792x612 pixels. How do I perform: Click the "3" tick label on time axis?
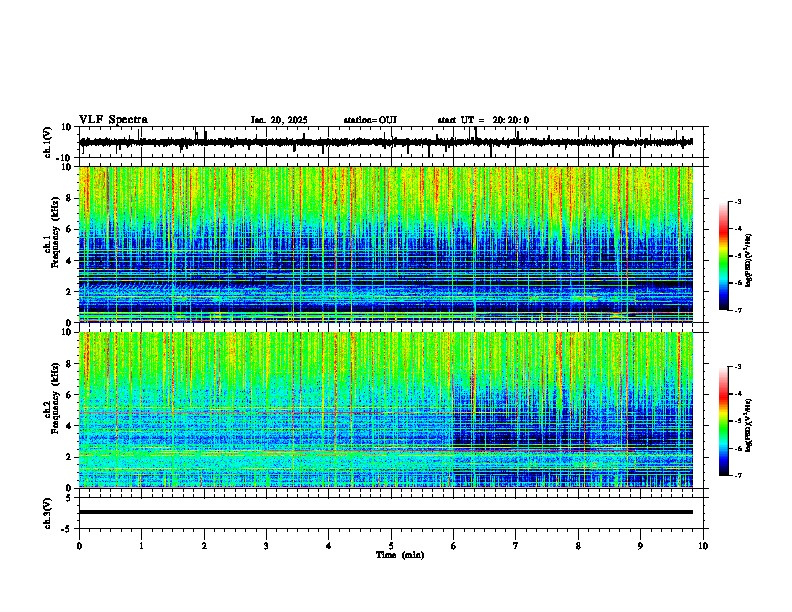[266, 546]
